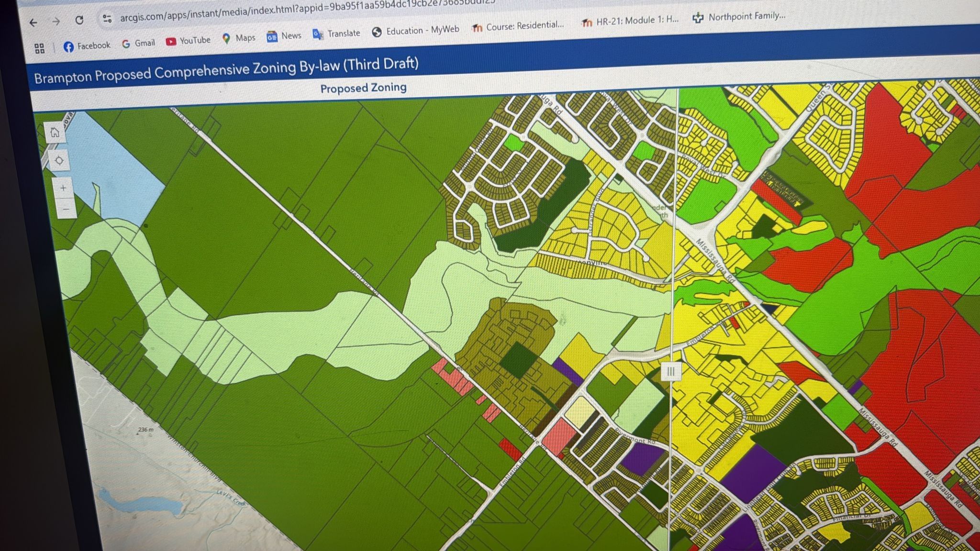Open site information icon in address bar
Viewport: 980px width, 551px height.
tap(107, 19)
